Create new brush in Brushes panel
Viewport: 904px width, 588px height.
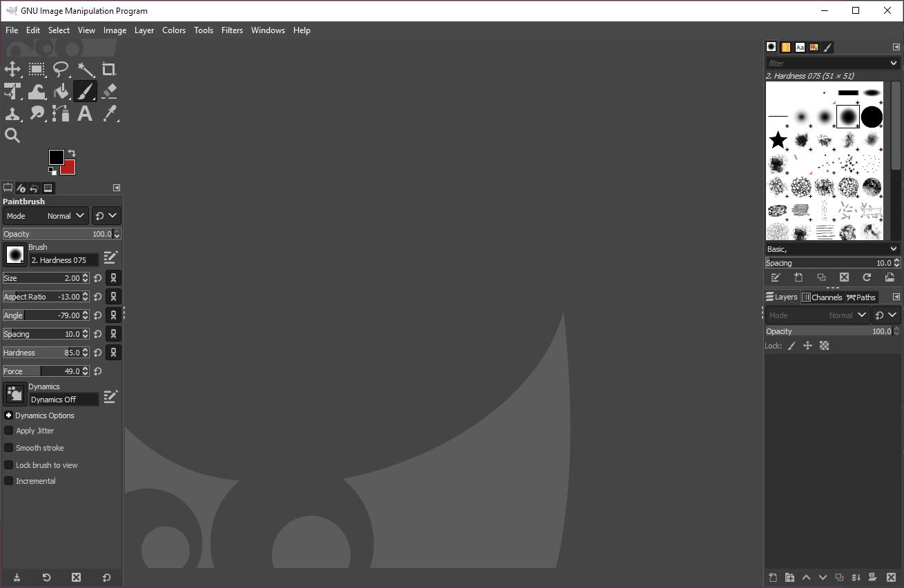(798, 277)
